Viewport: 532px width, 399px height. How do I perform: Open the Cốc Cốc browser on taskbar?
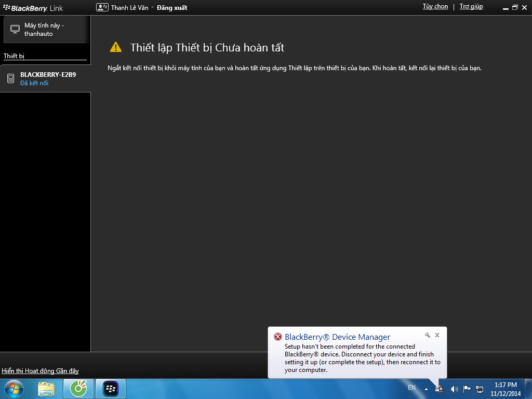point(78,388)
